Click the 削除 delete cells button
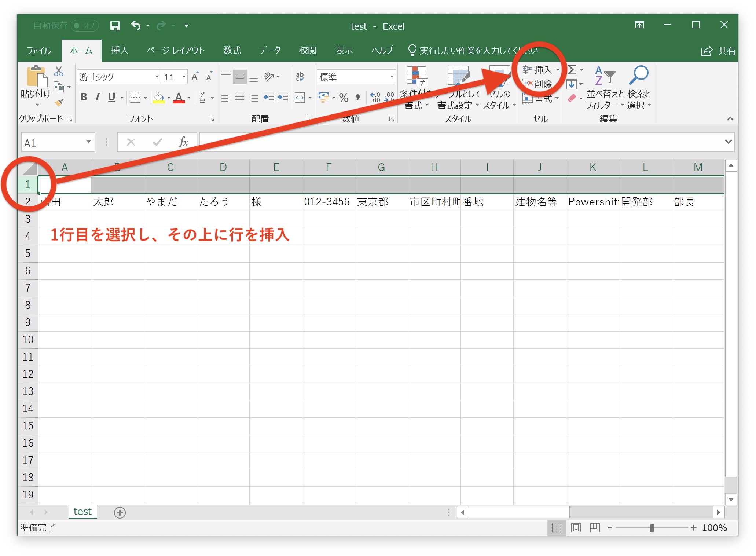The height and width of the screenshot is (556, 756). tap(542, 84)
